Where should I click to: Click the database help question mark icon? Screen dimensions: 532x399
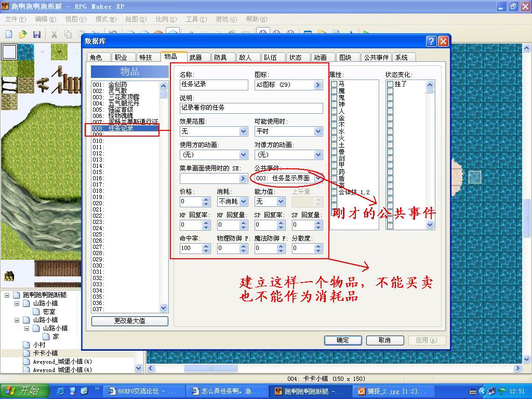click(x=431, y=42)
